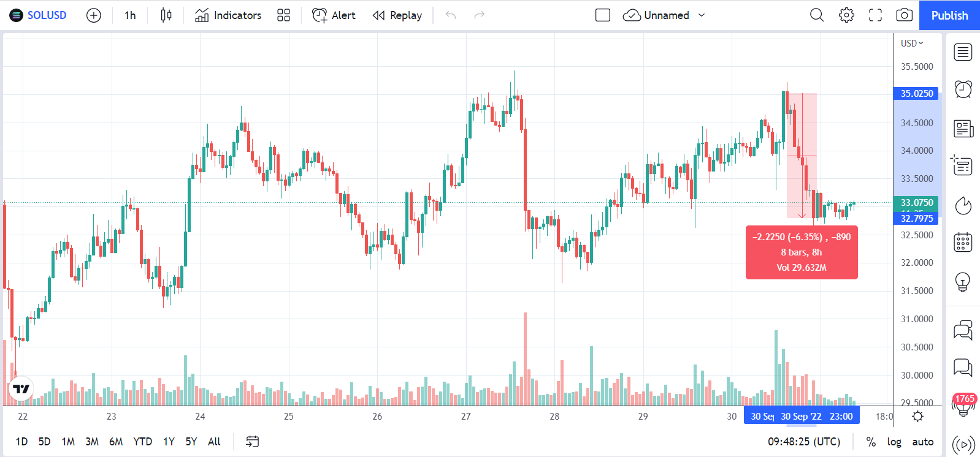Enter fullscreen mode icon
Screen dimensions: 980x457
point(875,15)
